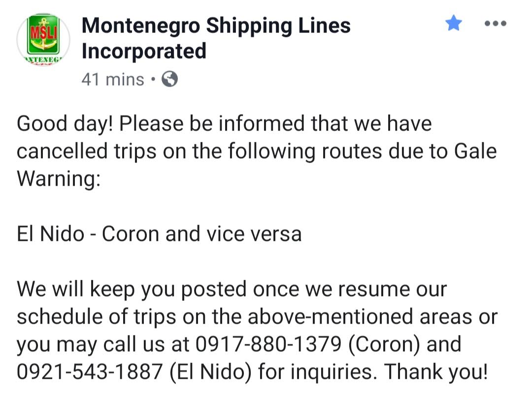
Task: Select 'El Nido - Coron and vice versa' line
Action: pos(159,234)
